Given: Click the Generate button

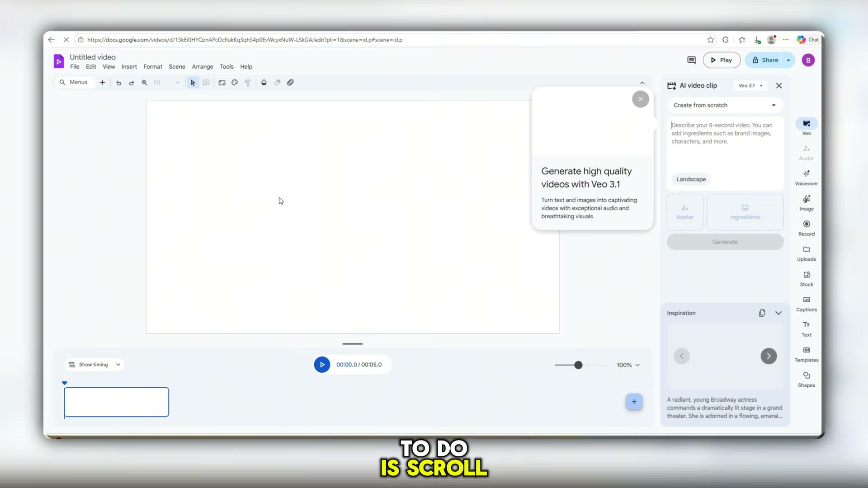Looking at the screenshot, I should point(725,242).
